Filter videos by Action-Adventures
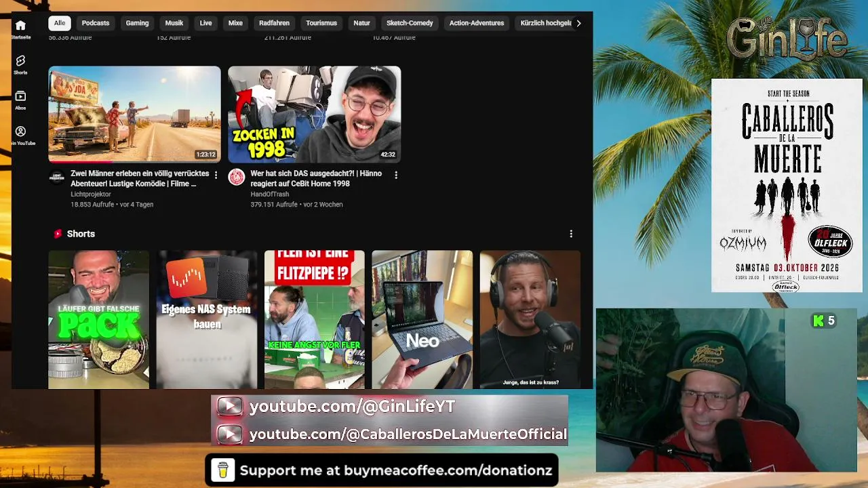The image size is (868, 488). (477, 23)
